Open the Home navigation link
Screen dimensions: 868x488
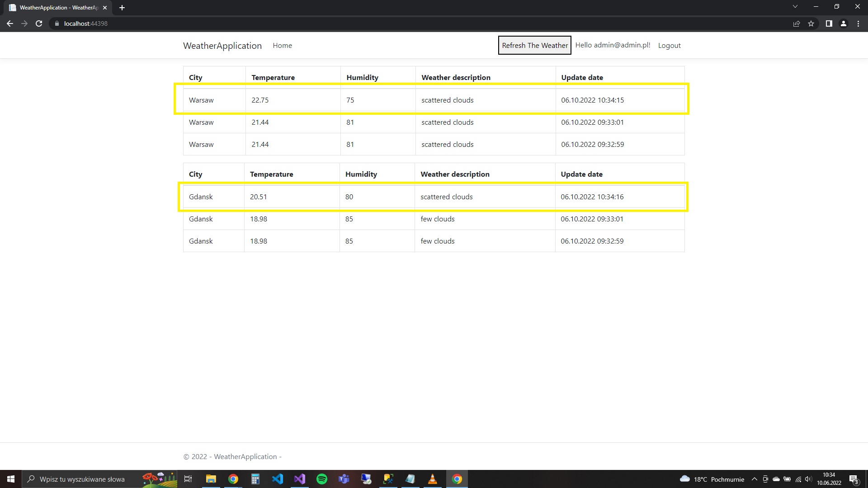(282, 46)
